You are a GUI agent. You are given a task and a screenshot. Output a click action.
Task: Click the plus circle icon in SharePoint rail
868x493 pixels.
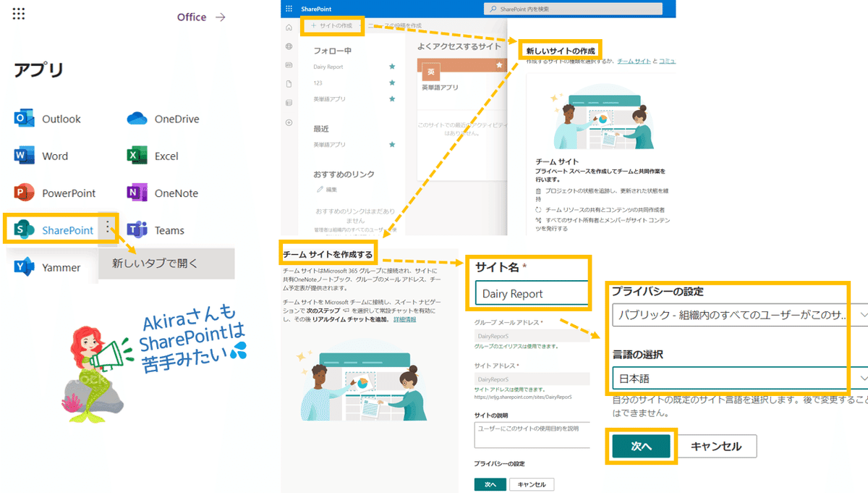click(289, 122)
